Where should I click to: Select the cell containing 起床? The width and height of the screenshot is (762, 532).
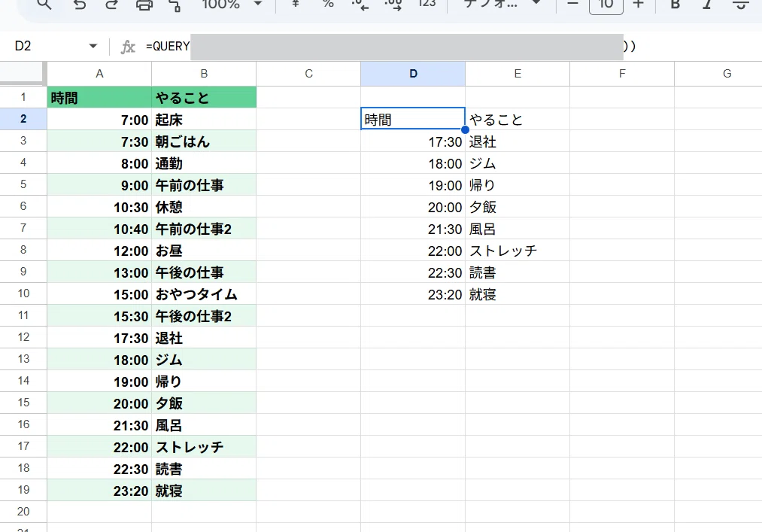[x=204, y=119]
